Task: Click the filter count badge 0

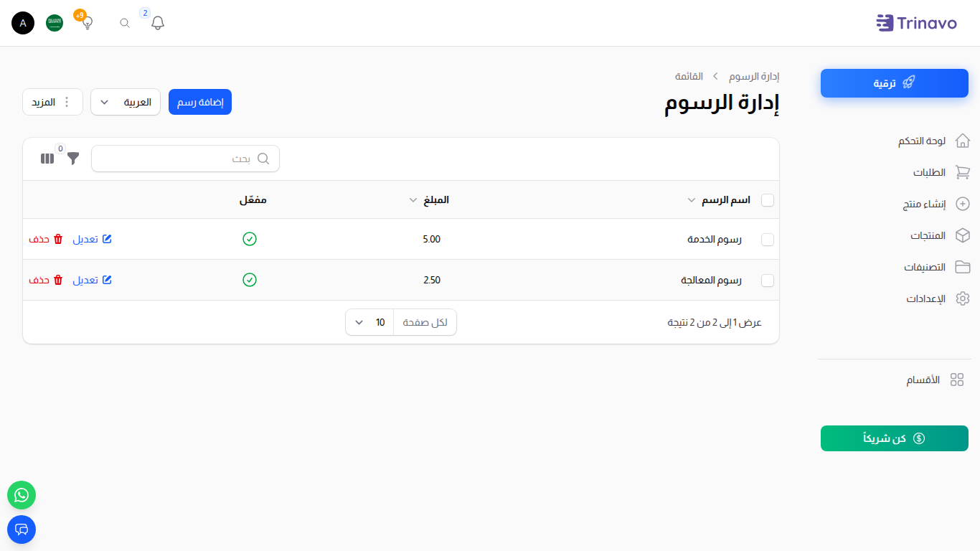Action: click(60, 149)
